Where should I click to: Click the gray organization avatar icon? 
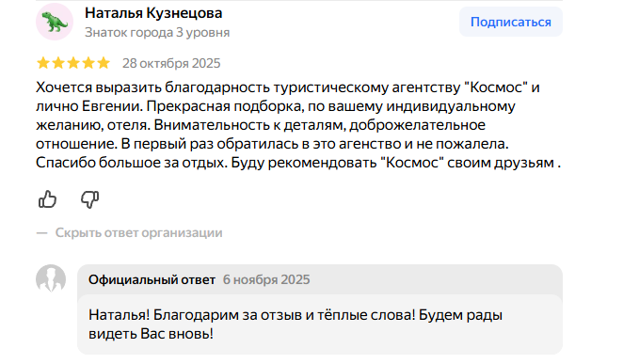(x=51, y=278)
